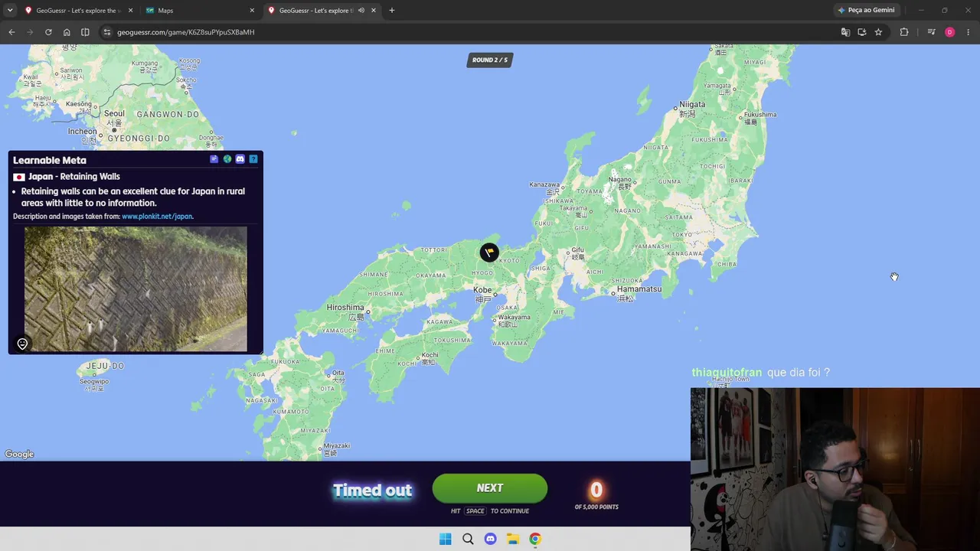This screenshot has width=980, height=551.
Task: Open Discord from the taskbar
Action: point(490,539)
